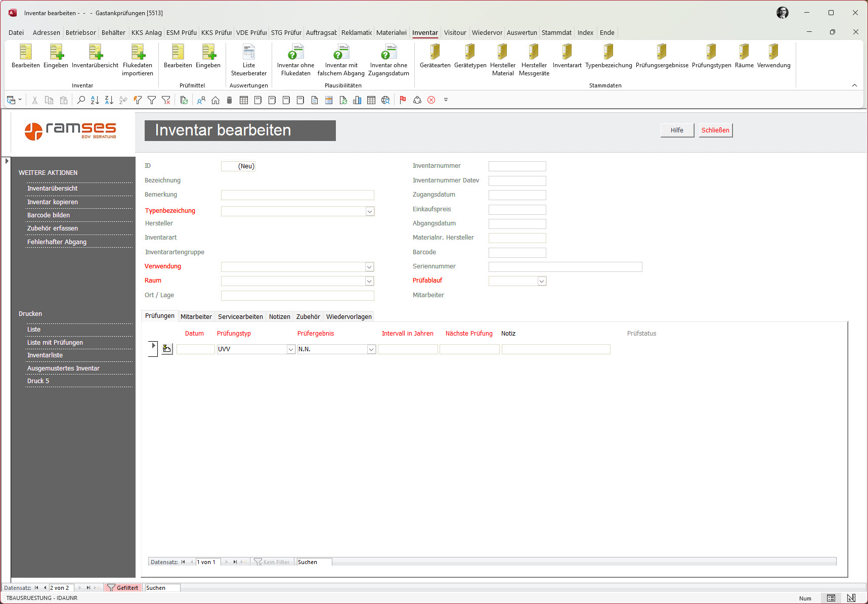Click the Bemerkung input field
Viewport: 868px width, 604px height.
coord(297,195)
